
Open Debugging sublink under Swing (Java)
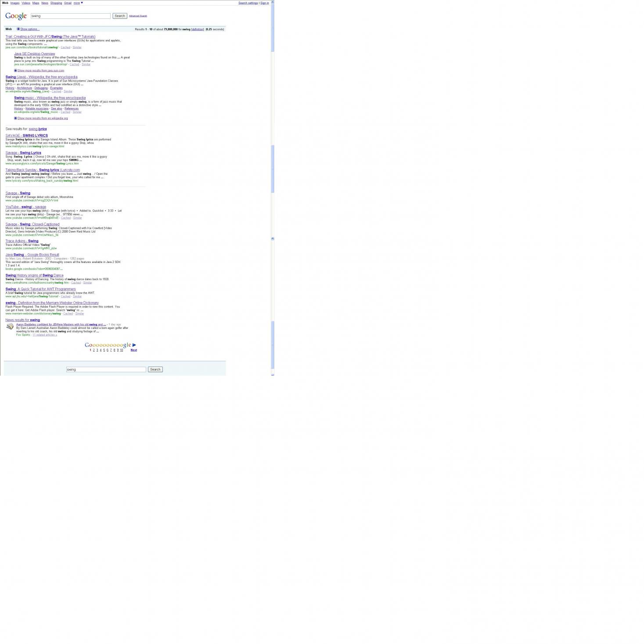pyautogui.click(x=41, y=88)
